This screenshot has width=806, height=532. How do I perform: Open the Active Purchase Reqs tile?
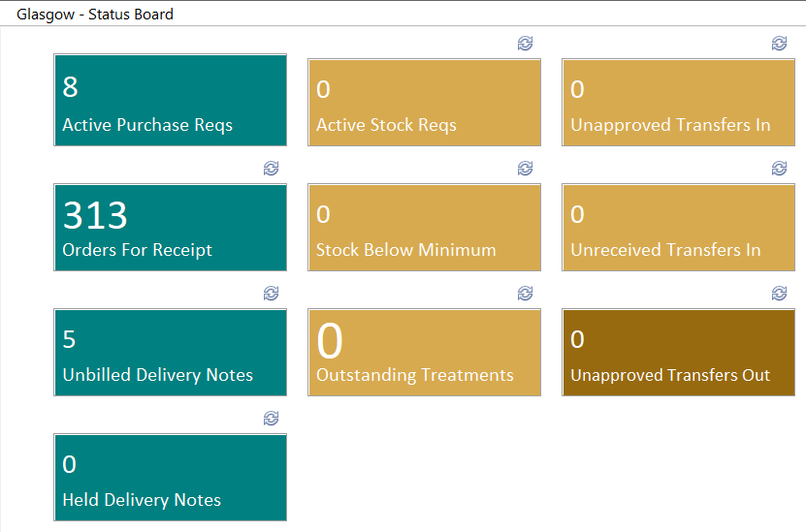pos(170,100)
